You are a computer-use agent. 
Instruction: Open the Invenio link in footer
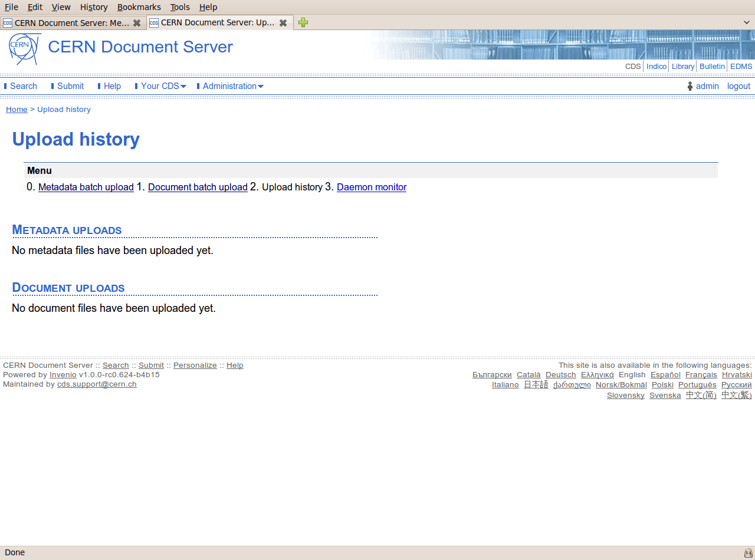pos(63,375)
